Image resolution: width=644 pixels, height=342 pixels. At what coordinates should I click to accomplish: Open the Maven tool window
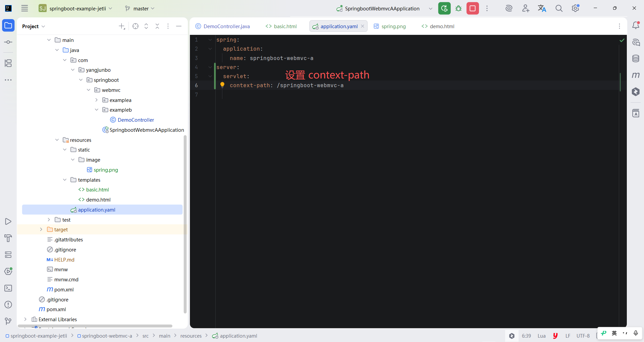[x=636, y=75]
